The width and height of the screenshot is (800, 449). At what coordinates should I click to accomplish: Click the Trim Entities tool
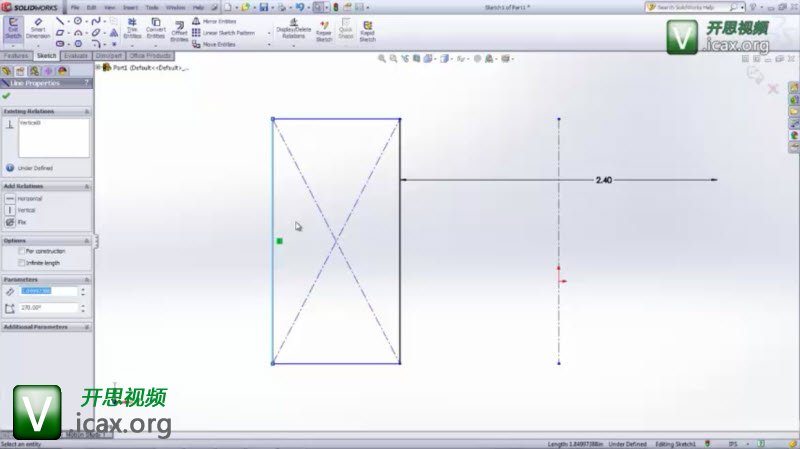(x=132, y=29)
